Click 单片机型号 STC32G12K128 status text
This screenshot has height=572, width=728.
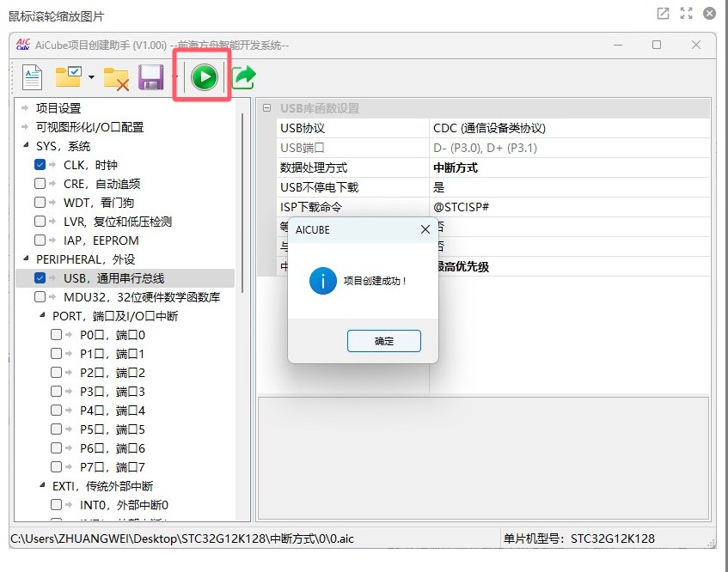(579, 539)
